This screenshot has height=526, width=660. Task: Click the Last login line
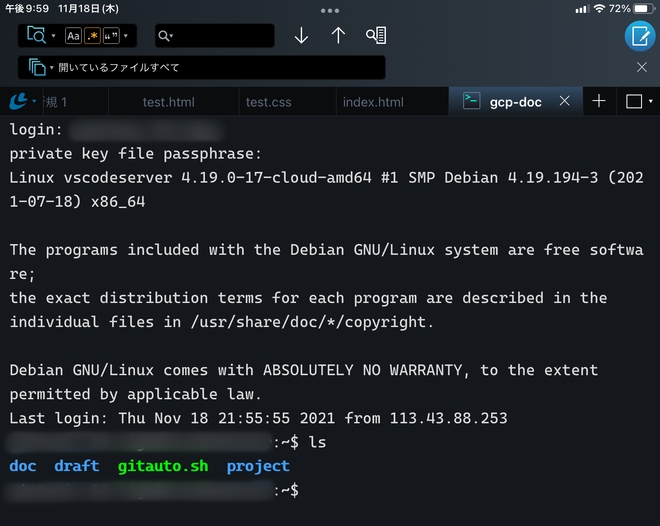(258, 418)
